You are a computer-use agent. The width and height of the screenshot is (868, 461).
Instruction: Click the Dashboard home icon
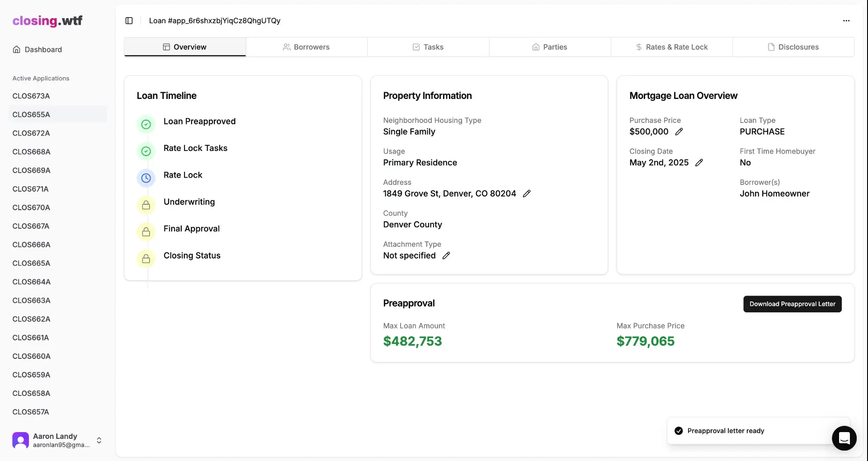pyautogui.click(x=17, y=49)
